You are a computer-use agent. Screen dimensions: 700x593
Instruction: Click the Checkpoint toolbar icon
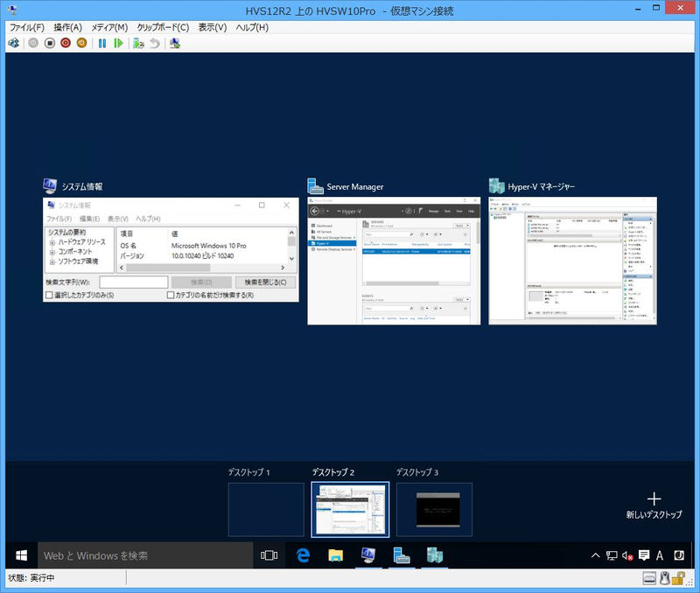pyautogui.click(x=138, y=43)
